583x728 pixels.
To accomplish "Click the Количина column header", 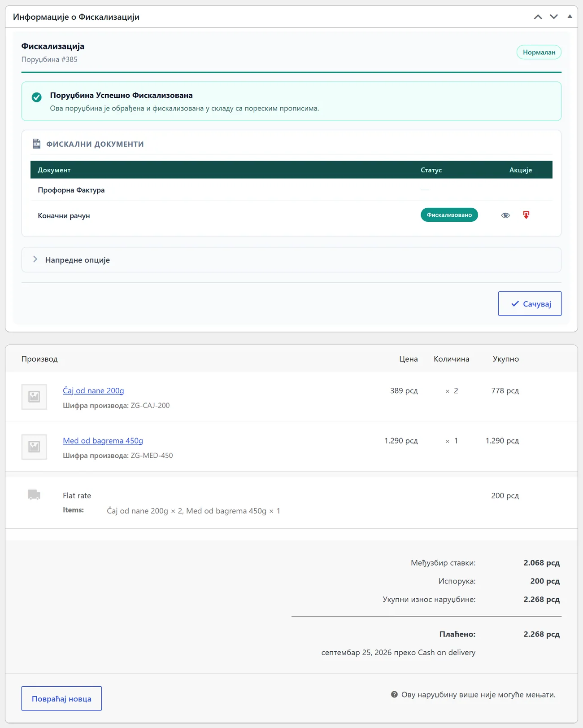I will [452, 359].
